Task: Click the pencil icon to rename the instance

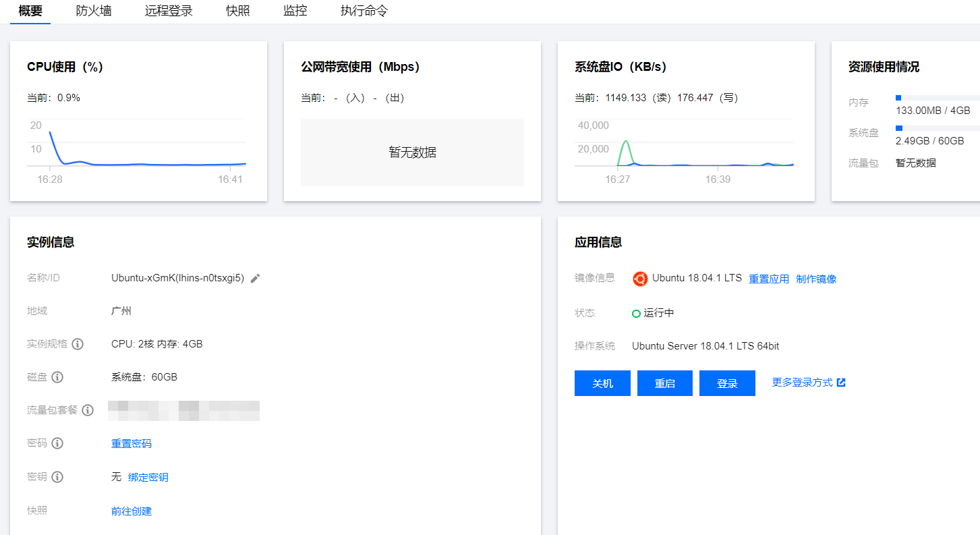Action: tap(254, 277)
